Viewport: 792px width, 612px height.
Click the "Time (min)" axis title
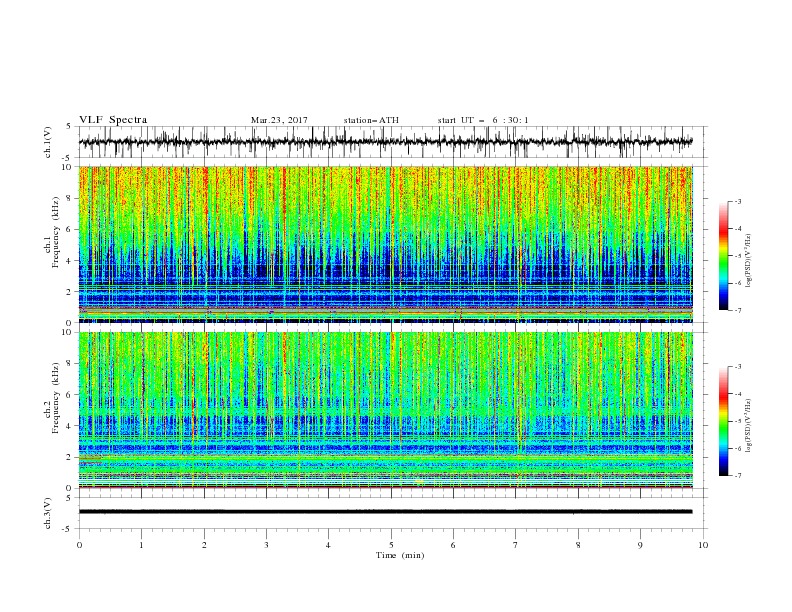(400, 555)
